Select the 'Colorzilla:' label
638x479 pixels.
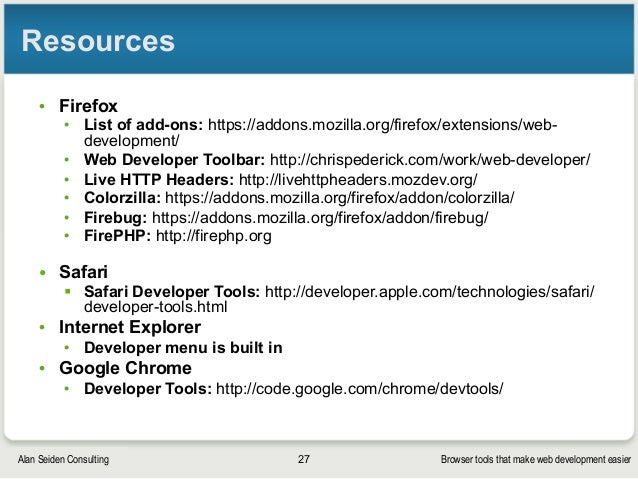pos(122,198)
